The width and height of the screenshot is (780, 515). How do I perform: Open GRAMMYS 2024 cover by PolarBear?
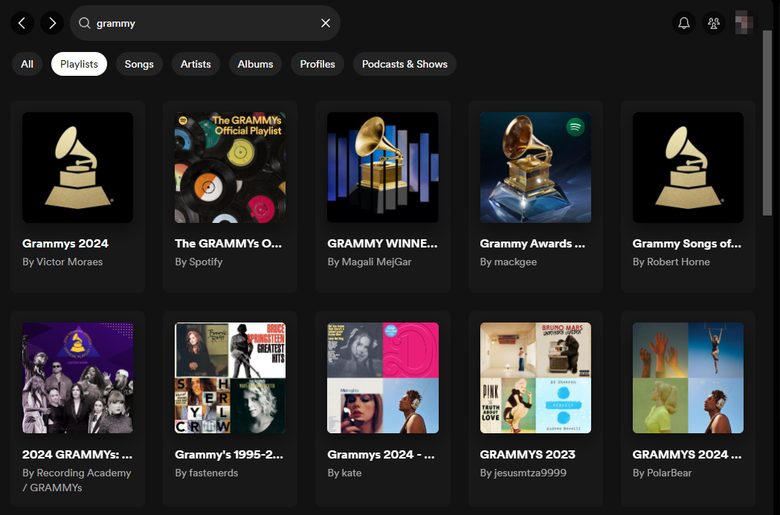[x=688, y=378]
